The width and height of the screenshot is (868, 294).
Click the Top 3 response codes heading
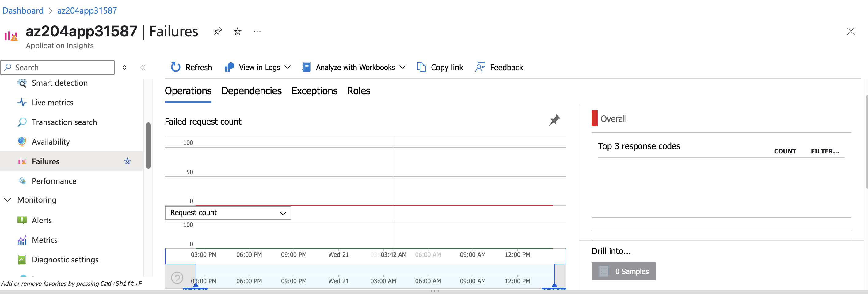639,146
